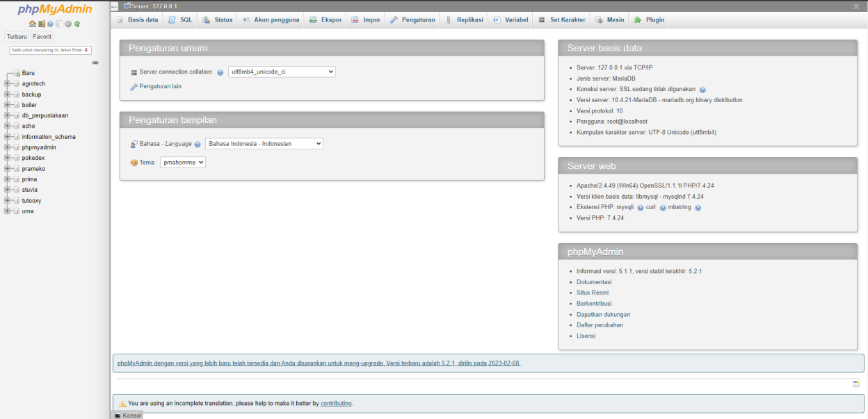Click the help icon next to SSL connection status

(702, 89)
